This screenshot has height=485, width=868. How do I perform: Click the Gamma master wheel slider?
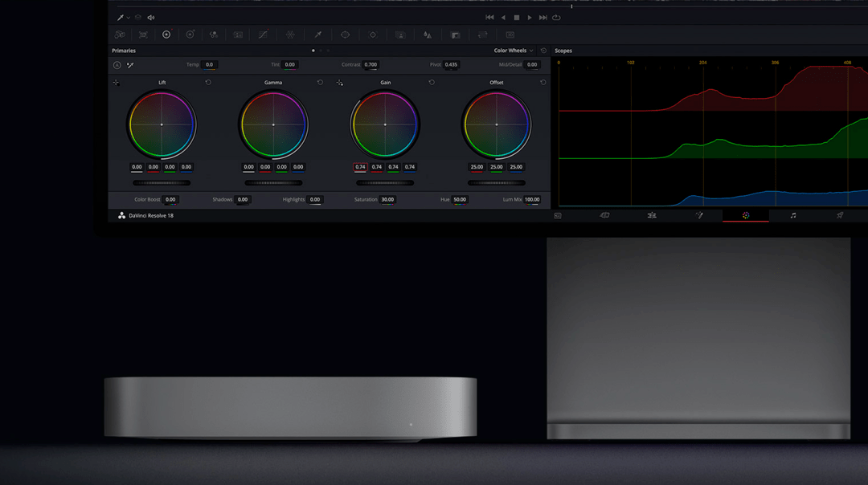(x=273, y=183)
